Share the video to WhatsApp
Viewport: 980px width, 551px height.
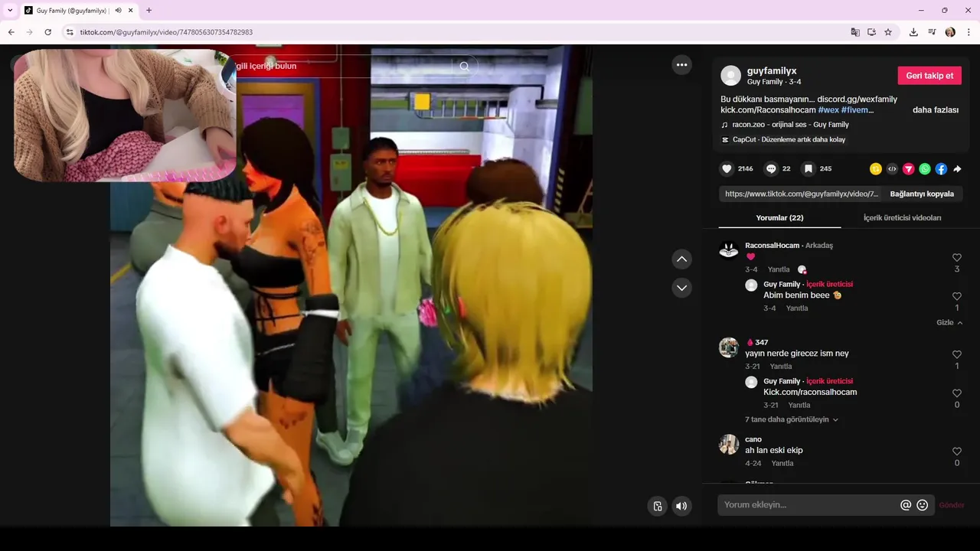925,169
